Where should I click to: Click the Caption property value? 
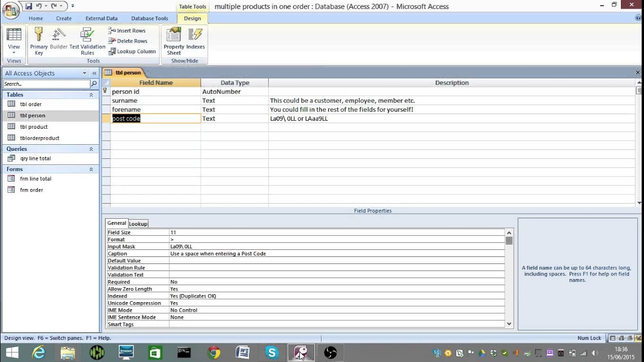(337, 254)
